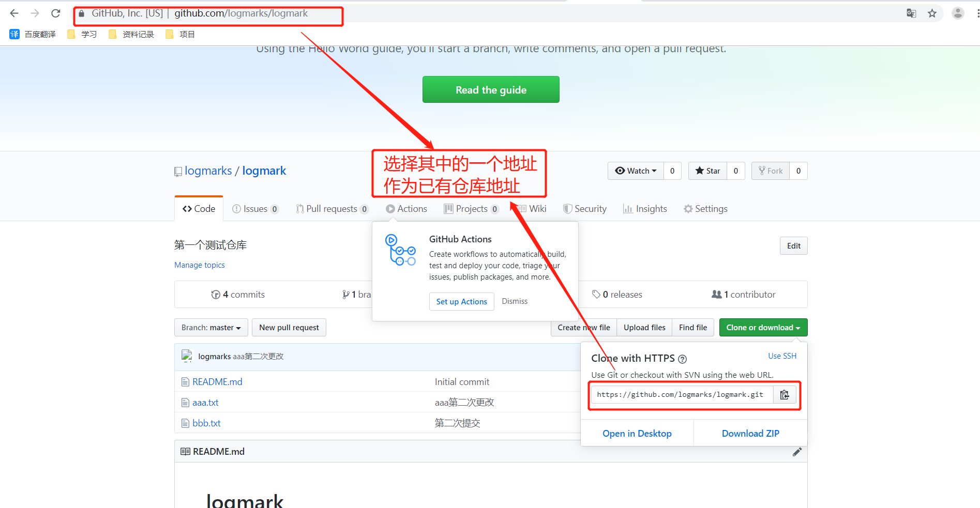Open the 百度翻译 bookmark
Image resolution: width=980 pixels, height=508 pixels.
pos(33,34)
